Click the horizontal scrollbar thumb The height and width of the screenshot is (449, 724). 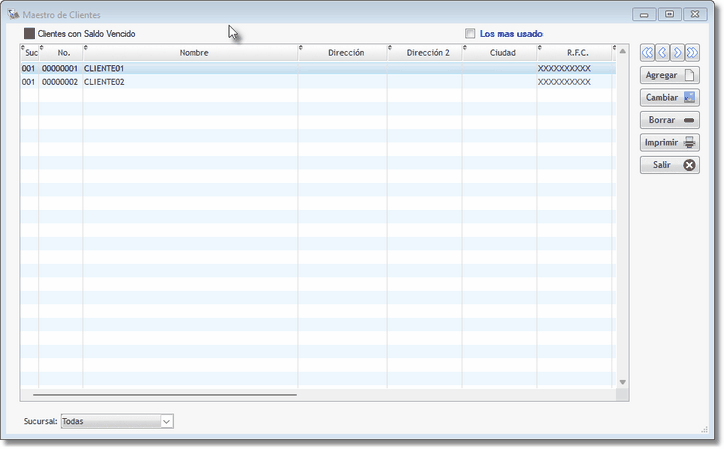[x=165, y=395]
